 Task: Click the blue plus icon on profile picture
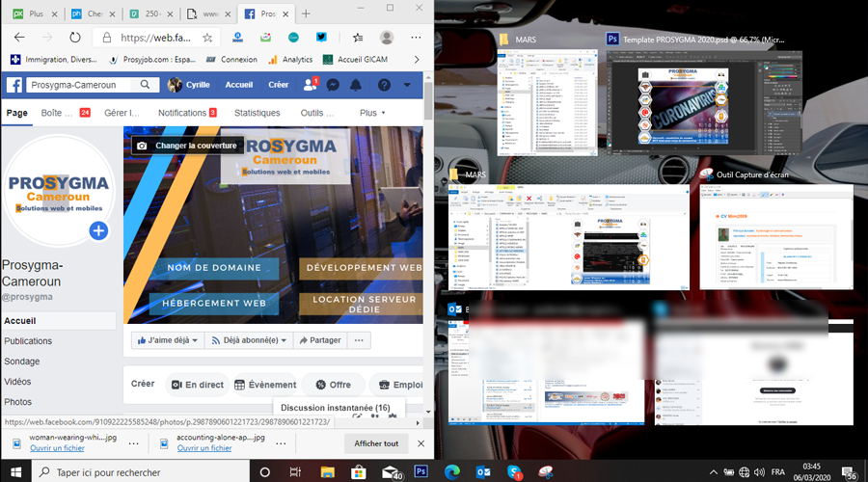(x=98, y=230)
